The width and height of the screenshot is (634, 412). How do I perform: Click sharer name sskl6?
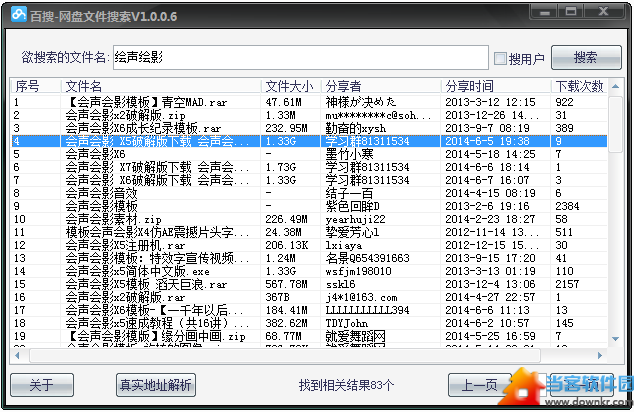tap(340, 284)
